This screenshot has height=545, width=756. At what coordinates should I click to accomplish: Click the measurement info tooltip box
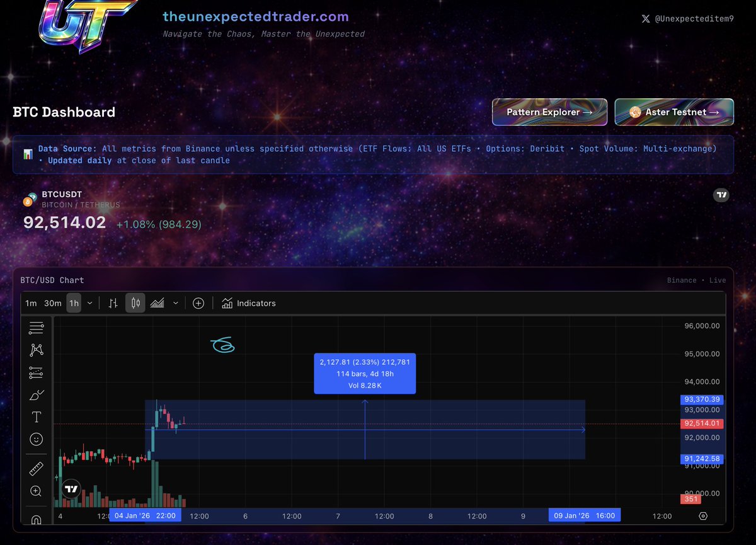365,374
